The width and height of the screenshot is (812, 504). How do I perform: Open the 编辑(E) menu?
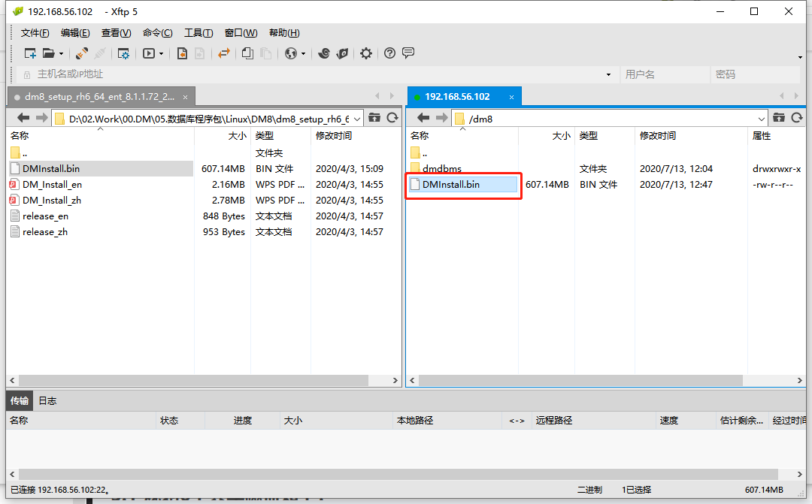(x=75, y=33)
